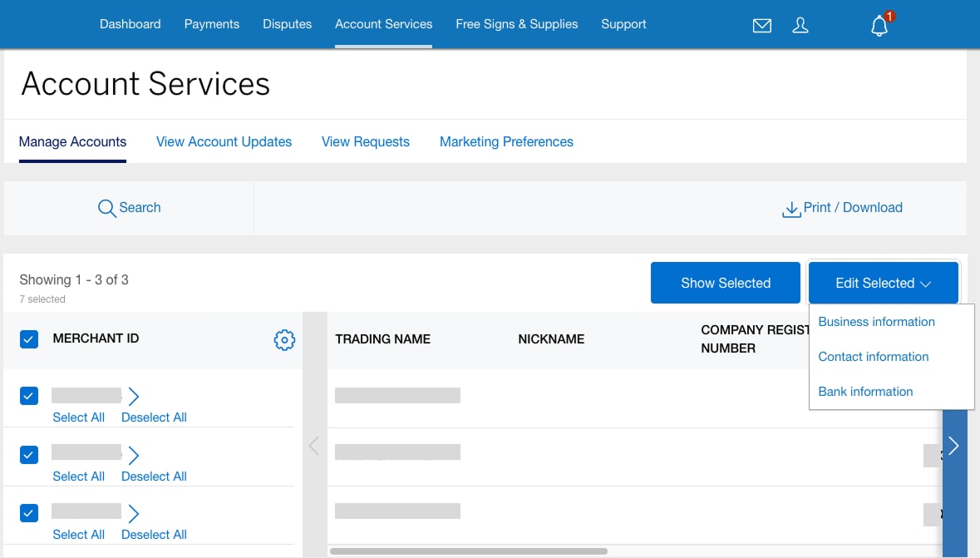The width and height of the screenshot is (980, 558).
Task: Click Deselect All in the first row
Action: coord(154,417)
